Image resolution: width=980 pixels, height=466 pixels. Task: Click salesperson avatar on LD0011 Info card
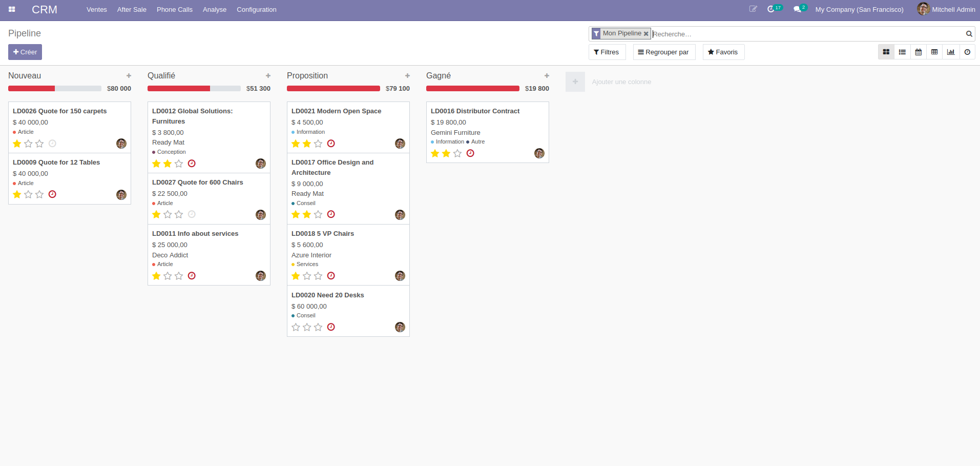point(261,276)
